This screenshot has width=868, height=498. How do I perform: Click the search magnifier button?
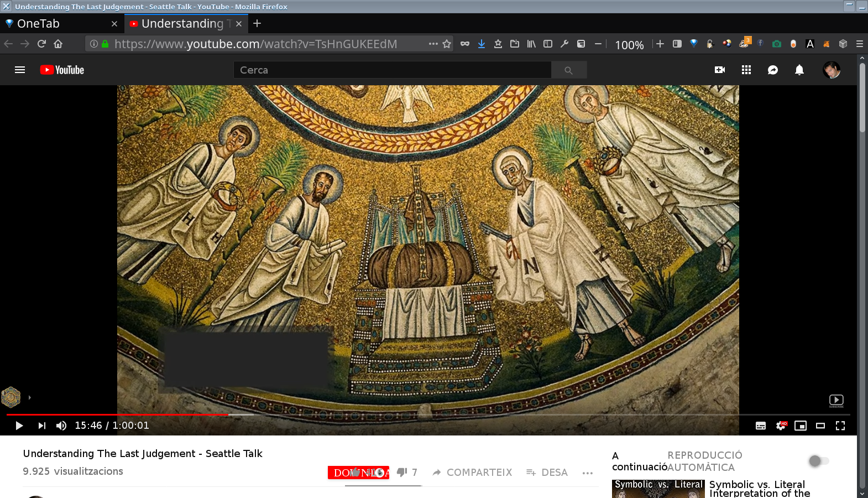coord(568,70)
